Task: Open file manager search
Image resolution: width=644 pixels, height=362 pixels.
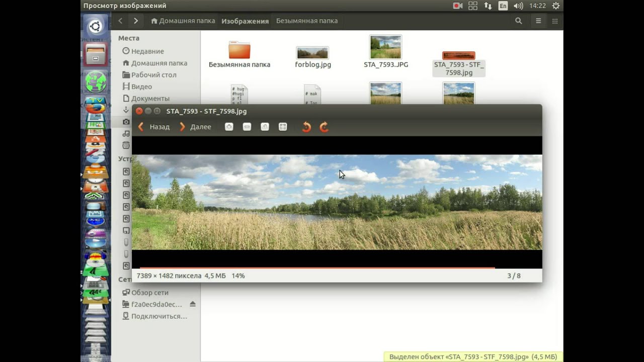Action: 519,21
